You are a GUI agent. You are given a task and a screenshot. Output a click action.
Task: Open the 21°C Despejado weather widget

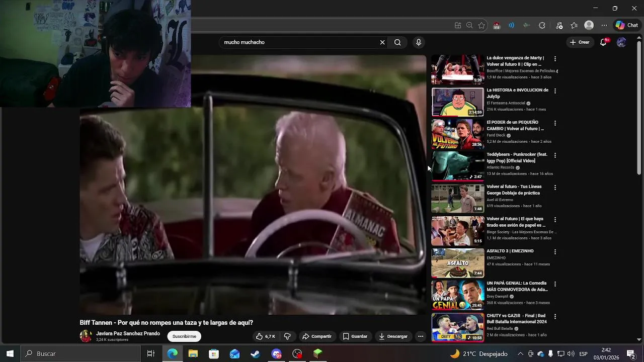pos(478,353)
